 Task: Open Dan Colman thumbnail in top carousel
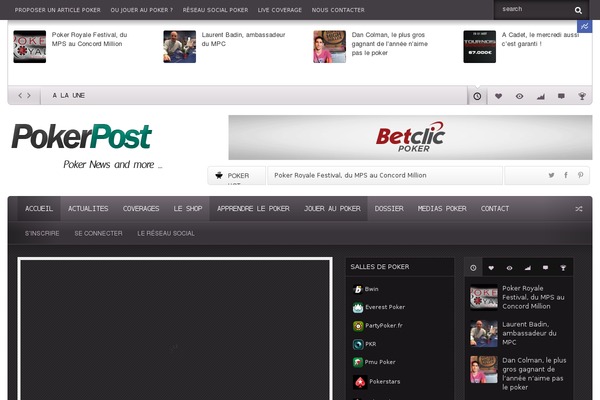click(x=329, y=47)
